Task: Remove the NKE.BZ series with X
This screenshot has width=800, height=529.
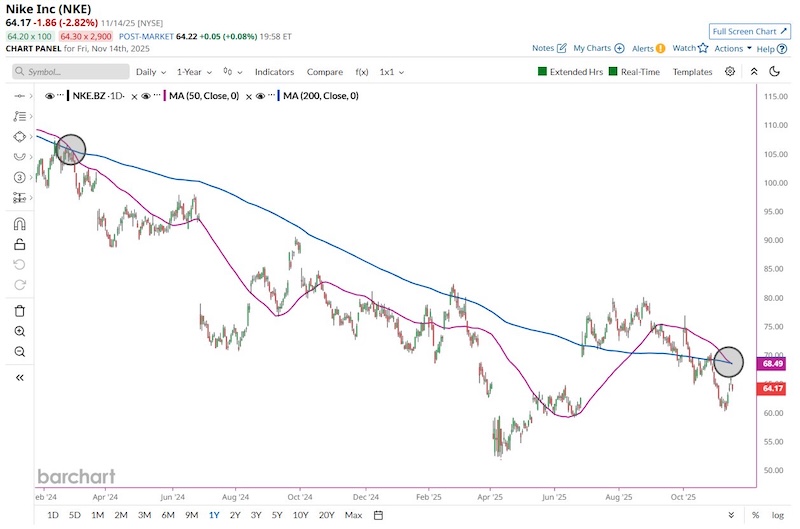Action: pos(134,96)
